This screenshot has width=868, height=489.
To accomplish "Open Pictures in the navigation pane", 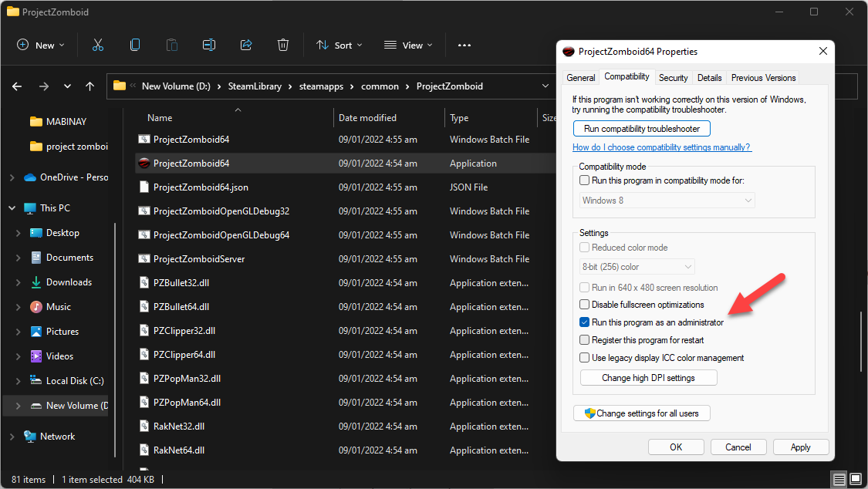I will 62,332.
